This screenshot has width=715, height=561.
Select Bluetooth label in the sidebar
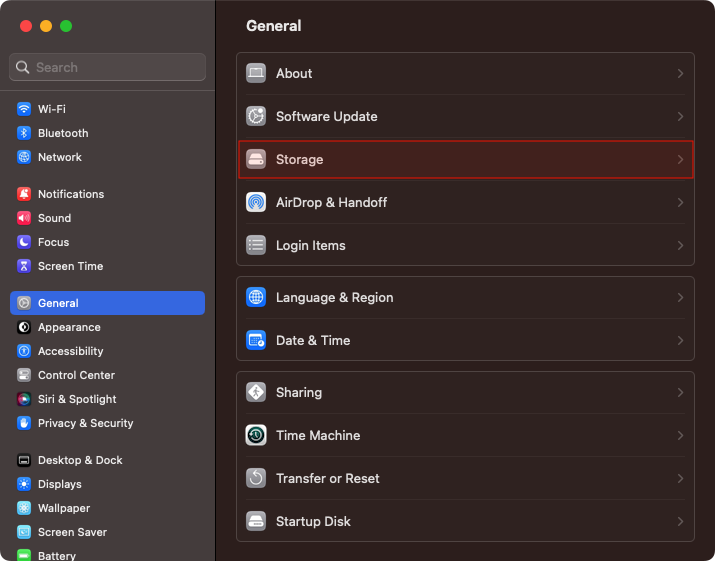[63, 133]
